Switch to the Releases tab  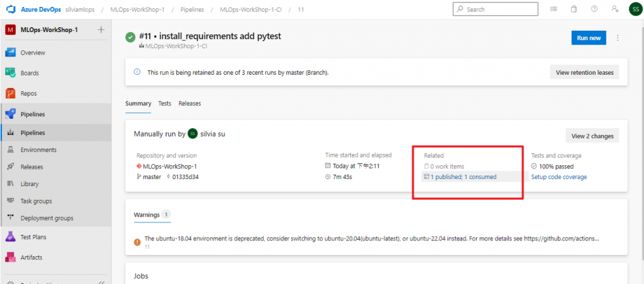190,103
